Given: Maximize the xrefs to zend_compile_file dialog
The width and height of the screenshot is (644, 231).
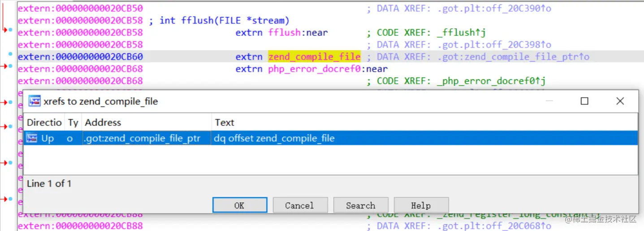Looking at the screenshot, I should (x=584, y=101).
